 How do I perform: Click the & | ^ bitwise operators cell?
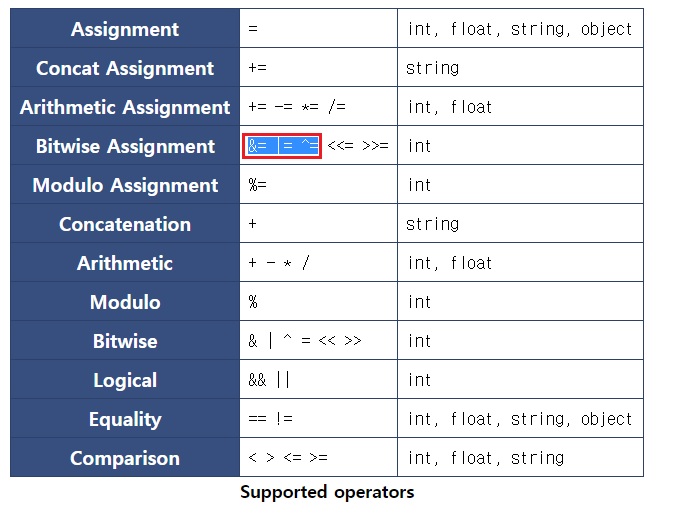click(319, 340)
